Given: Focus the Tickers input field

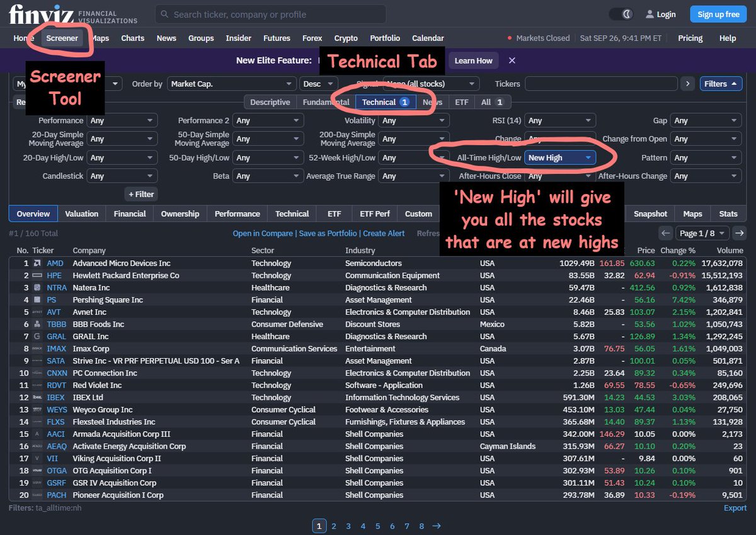Looking at the screenshot, I should (601, 84).
